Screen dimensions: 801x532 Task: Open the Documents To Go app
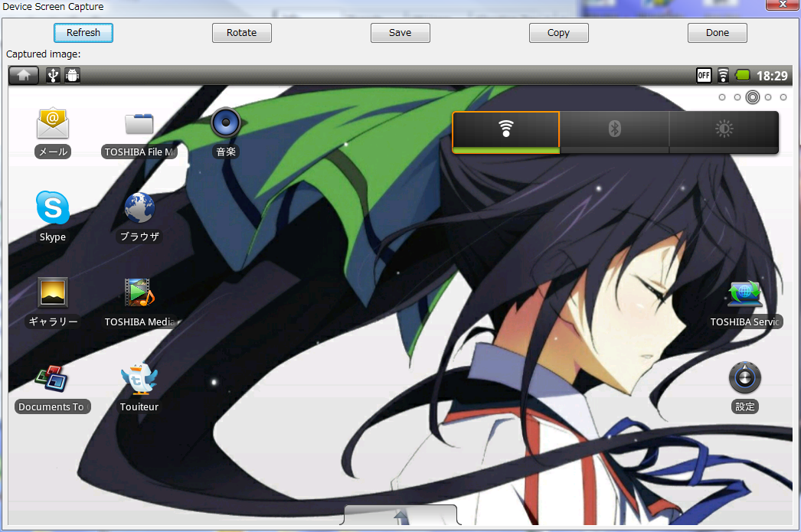(x=51, y=378)
